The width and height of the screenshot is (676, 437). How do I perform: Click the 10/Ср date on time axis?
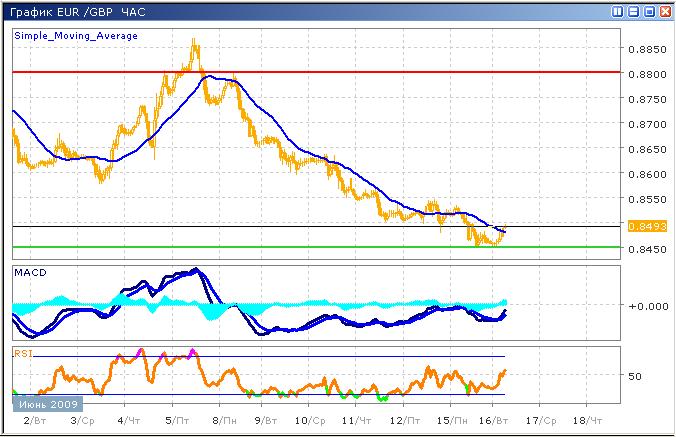(315, 423)
